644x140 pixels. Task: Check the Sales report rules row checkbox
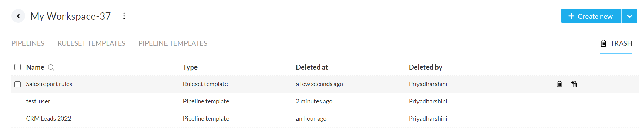(18, 84)
